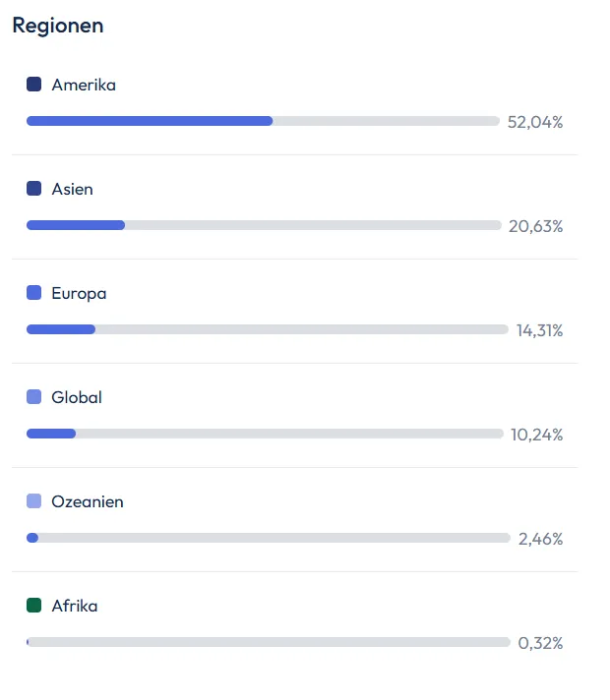Select the Asien region label

tap(73, 189)
